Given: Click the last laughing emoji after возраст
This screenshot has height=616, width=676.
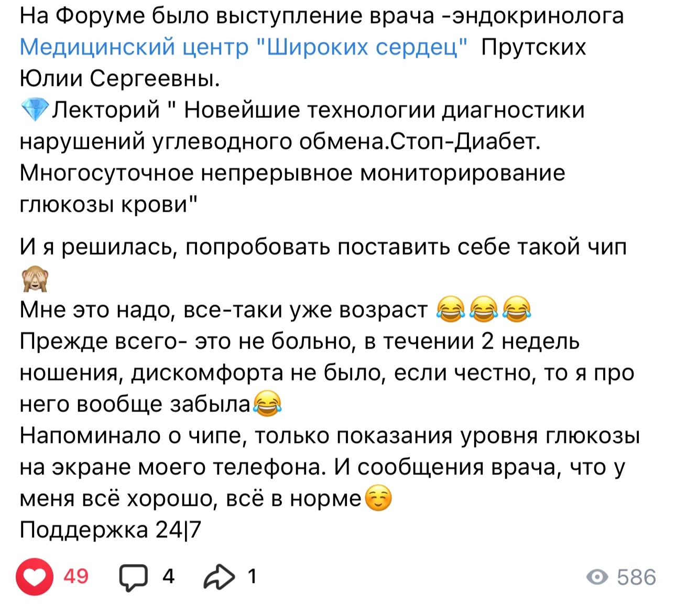Looking at the screenshot, I should coord(517,309).
